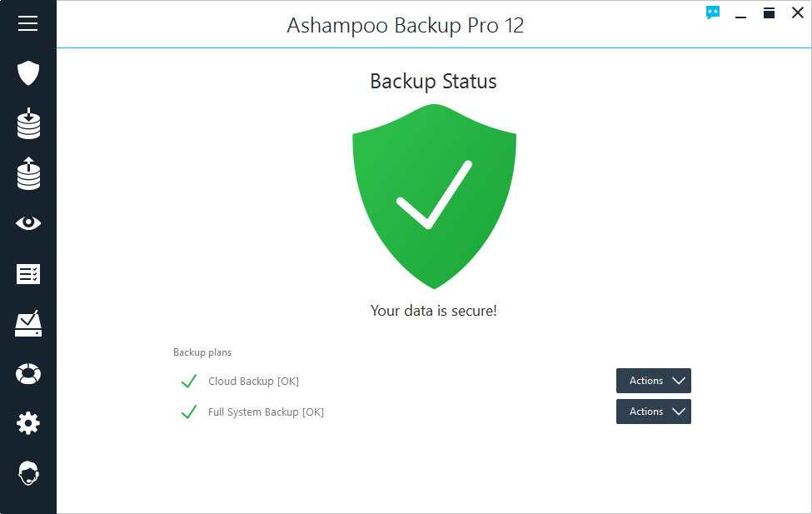Click the blue feedback chat bubble icon
The image size is (812, 514).
tap(713, 12)
